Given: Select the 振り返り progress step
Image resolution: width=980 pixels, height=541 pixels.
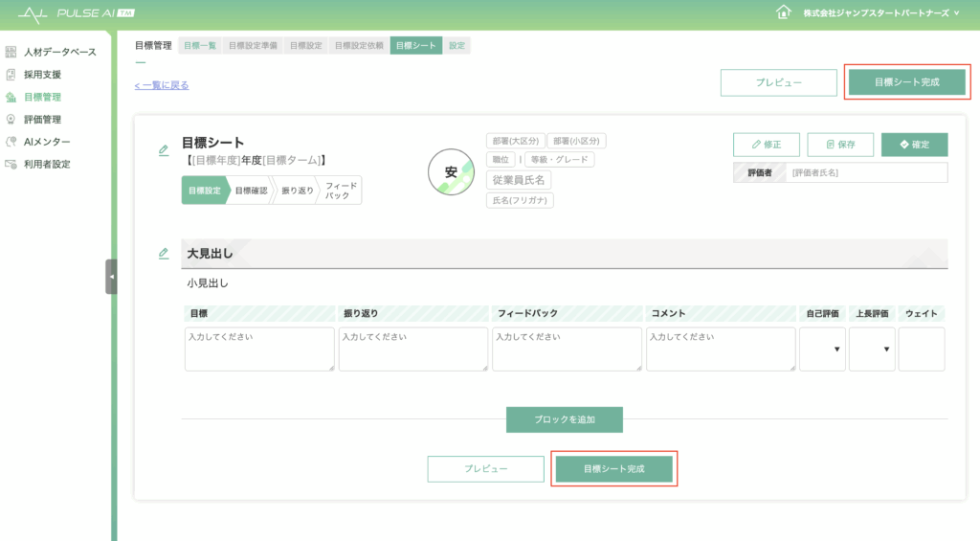Looking at the screenshot, I should 297,191.
